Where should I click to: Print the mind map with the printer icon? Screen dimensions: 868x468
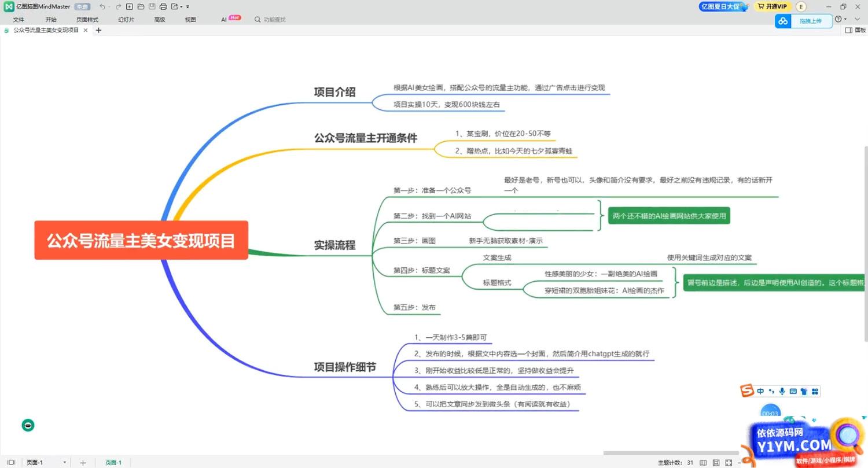163,7
